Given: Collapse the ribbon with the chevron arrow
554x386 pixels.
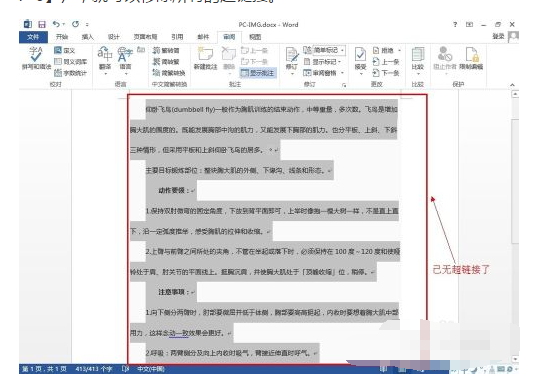Looking at the screenshot, I should (512, 85).
